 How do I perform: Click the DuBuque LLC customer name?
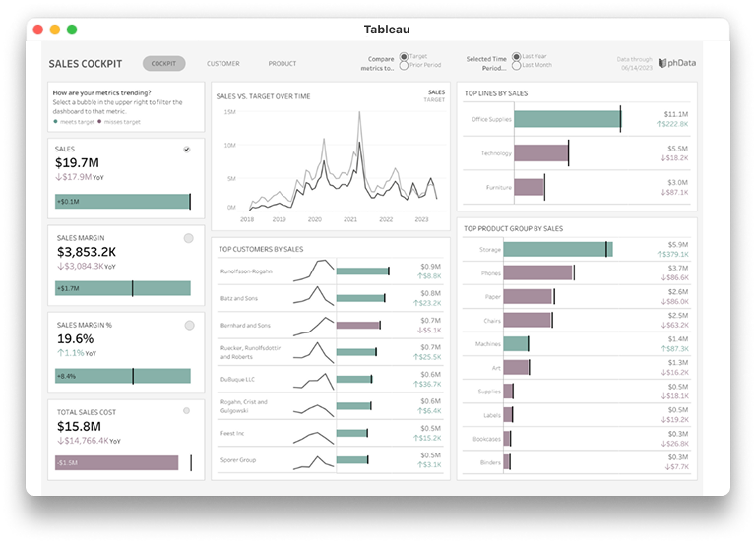(237, 379)
